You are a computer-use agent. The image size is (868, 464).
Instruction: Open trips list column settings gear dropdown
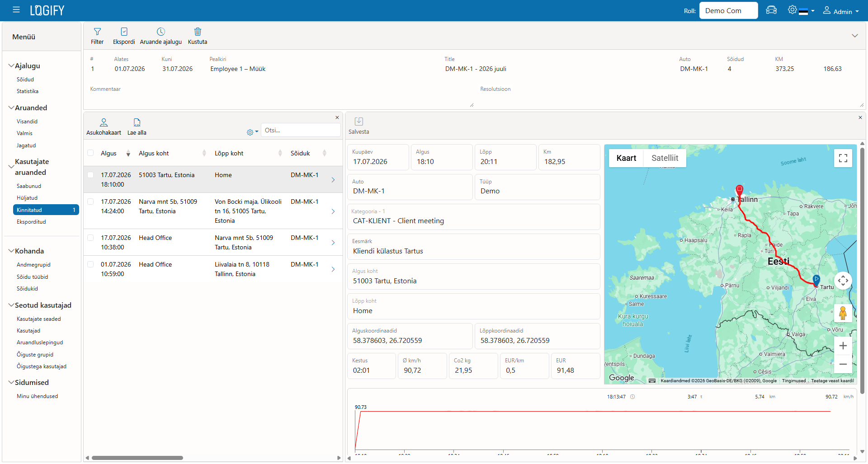pos(252,132)
